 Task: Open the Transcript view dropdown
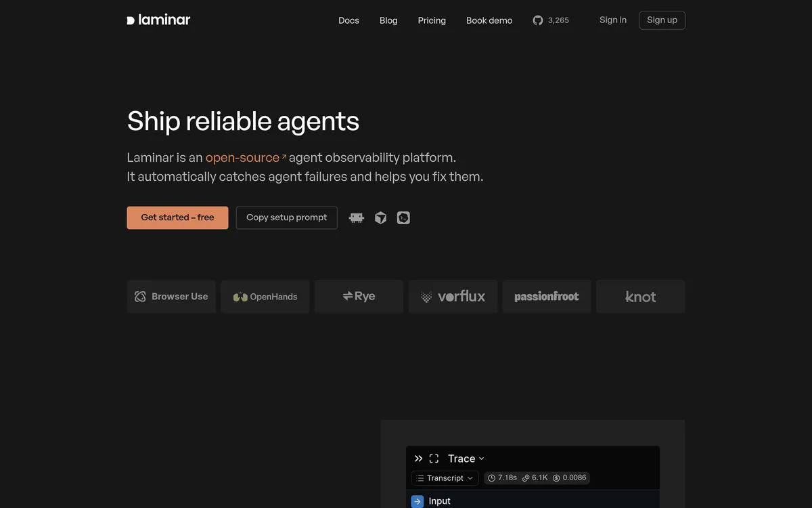tap(445, 478)
